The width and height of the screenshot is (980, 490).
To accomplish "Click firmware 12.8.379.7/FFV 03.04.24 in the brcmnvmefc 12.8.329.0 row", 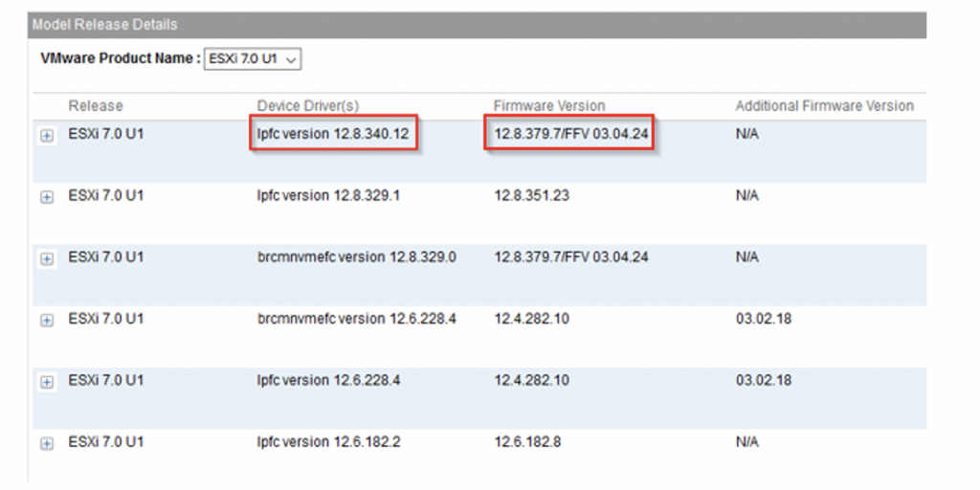I will click(570, 256).
